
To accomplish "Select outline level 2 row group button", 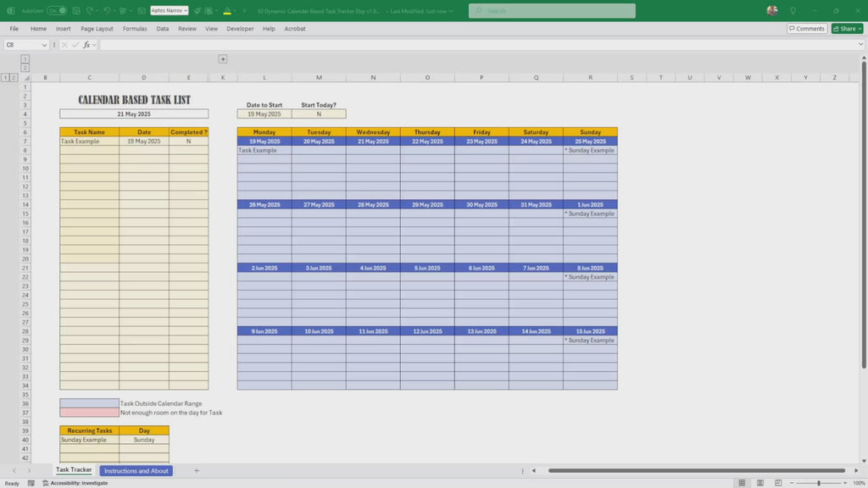I will click(x=14, y=77).
